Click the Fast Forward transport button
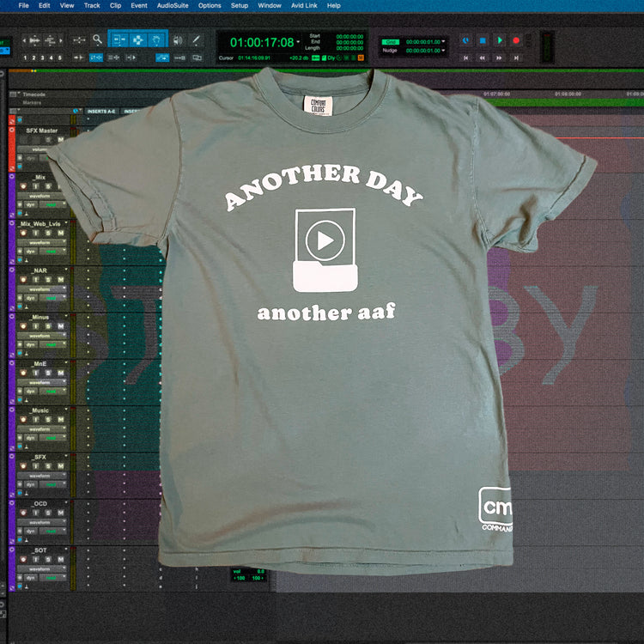644x644 pixels. point(499,58)
